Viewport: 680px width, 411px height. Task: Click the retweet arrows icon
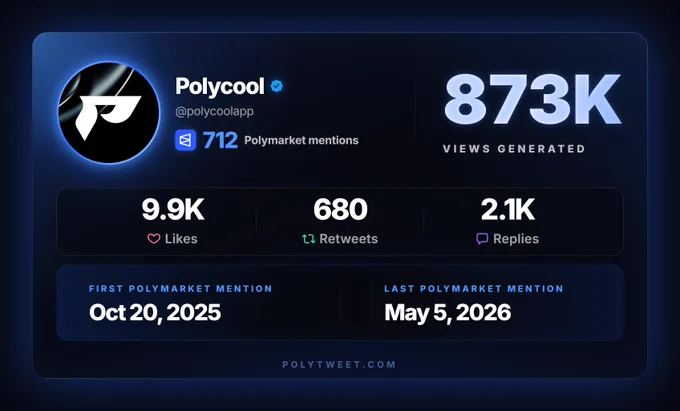point(308,239)
